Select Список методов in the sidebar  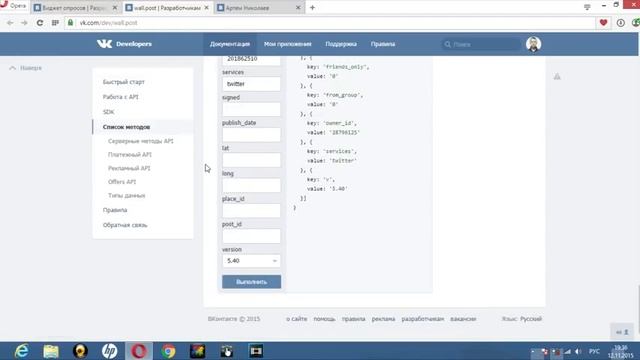pyautogui.click(x=126, y=127)
